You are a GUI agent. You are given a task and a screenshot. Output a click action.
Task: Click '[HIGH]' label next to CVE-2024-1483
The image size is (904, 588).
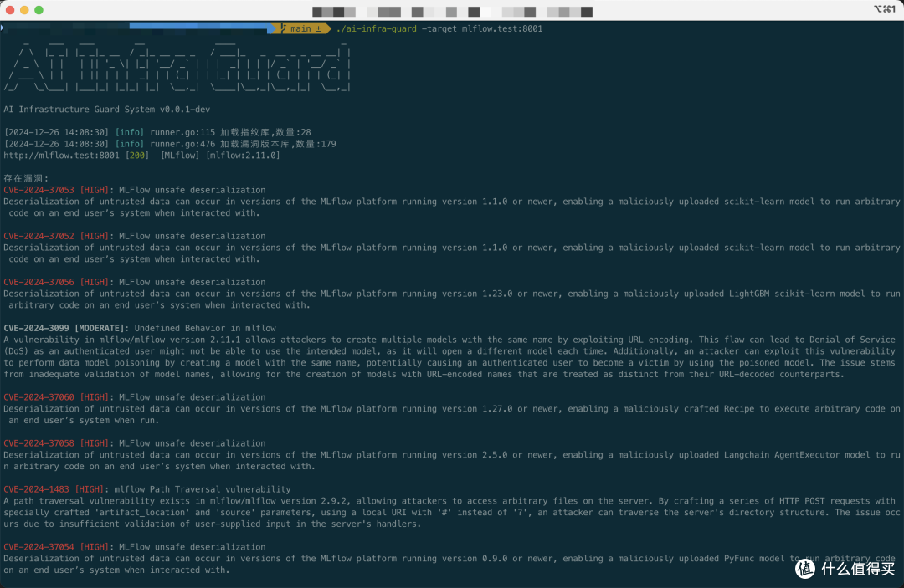pyautogui.click(x=90, y=489)
